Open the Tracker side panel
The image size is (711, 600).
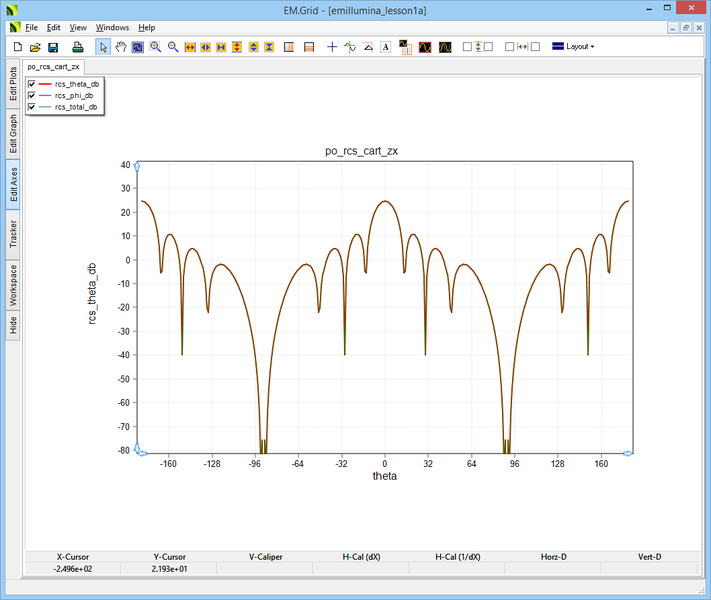coord(13,234)
